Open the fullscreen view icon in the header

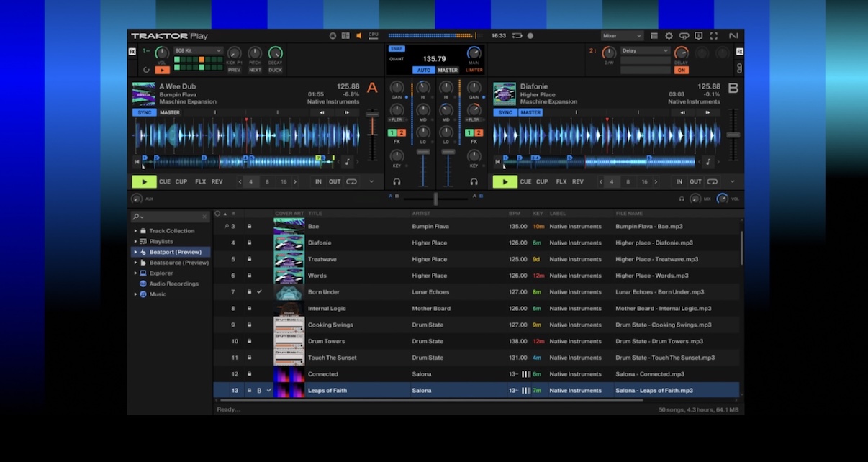[714, 35]
